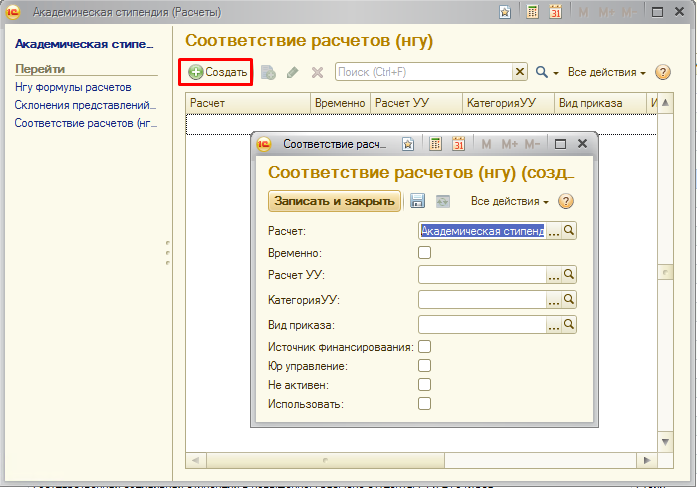Open the calculator icon in dialog title bar
Image resolution: width=697 pixels, height=488 pixels.
(x=435, y=144)
